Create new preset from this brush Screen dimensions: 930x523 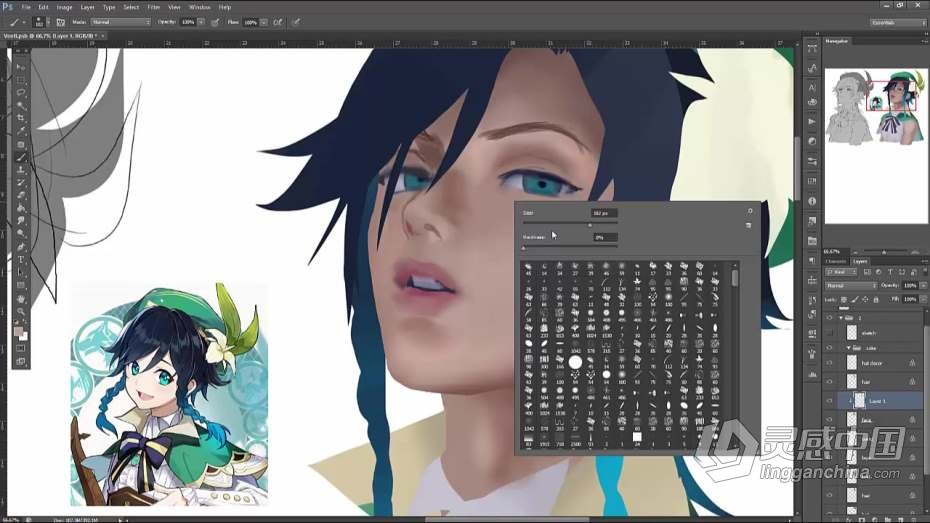749,225
